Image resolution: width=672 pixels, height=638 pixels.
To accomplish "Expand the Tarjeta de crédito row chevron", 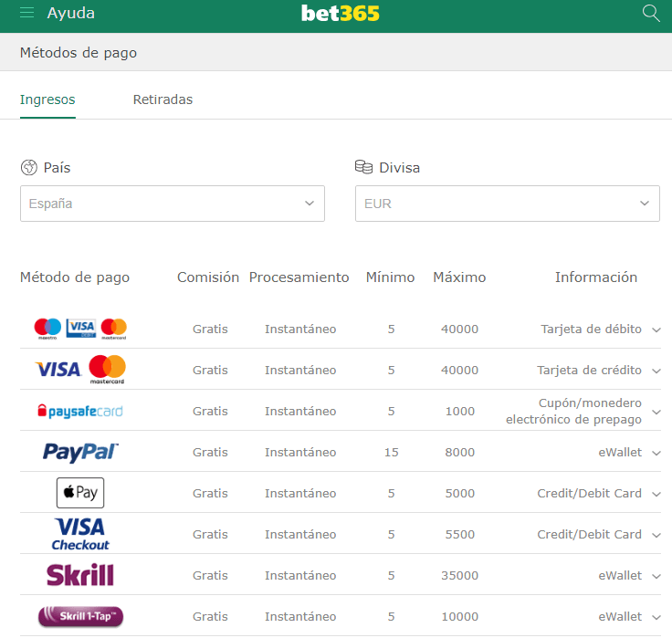I will [656, 371].
